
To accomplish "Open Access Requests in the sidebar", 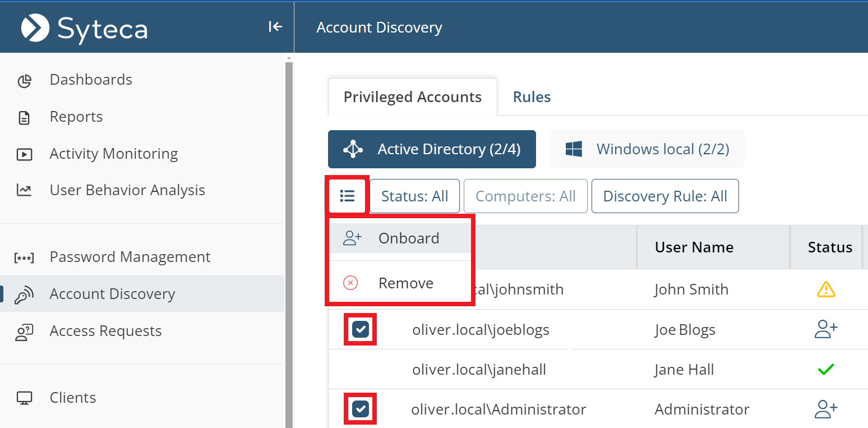I will (105, 332).
